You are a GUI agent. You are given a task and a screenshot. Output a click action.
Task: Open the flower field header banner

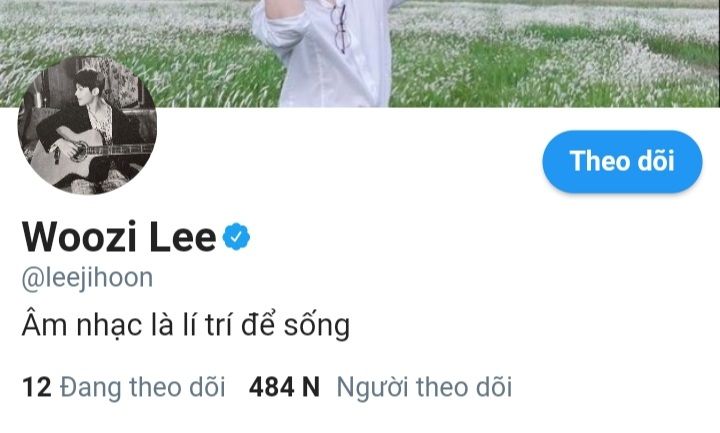pyautogui.click(x=360, y=53)
